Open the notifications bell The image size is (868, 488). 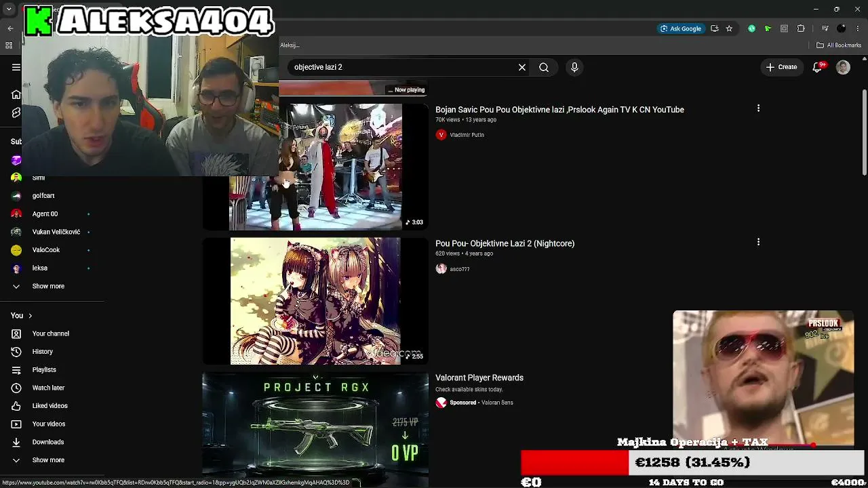point(818,67)
